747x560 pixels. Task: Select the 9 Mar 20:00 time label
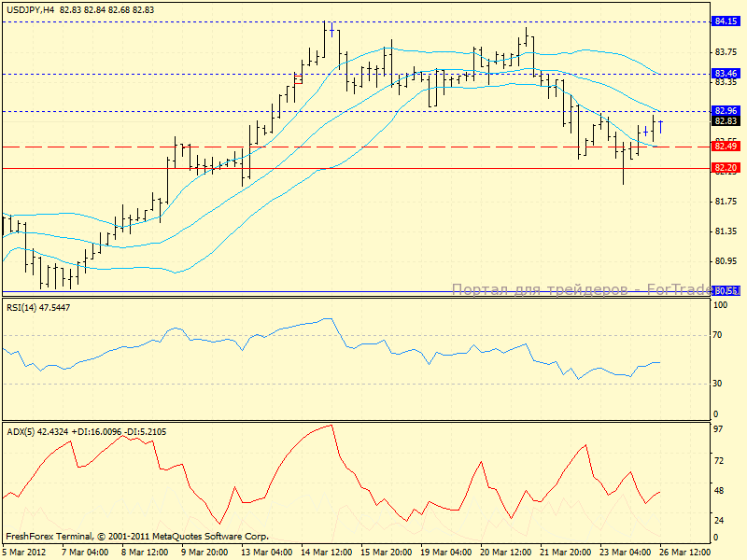pos(203,552)
